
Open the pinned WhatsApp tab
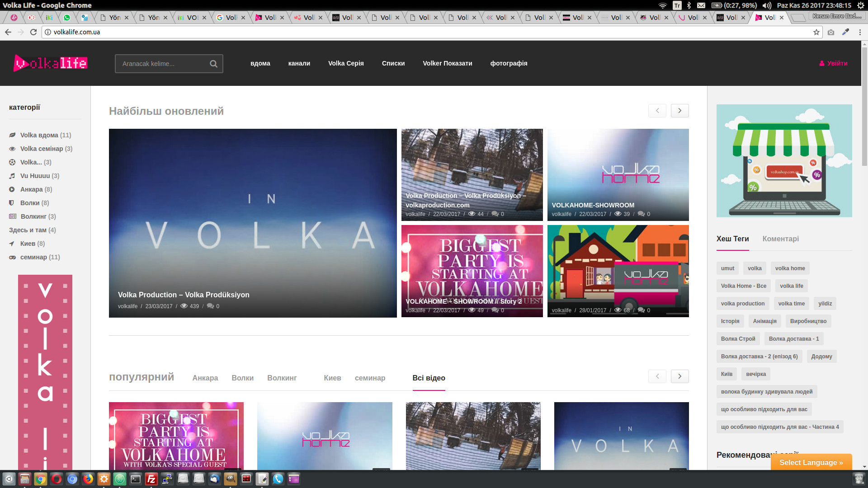(x=67, y=18)
